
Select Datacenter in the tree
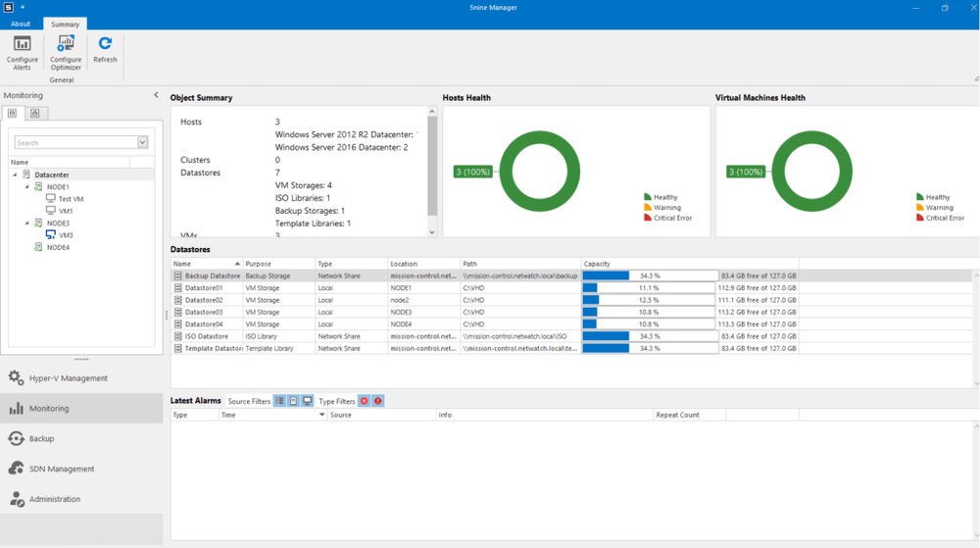51,174
